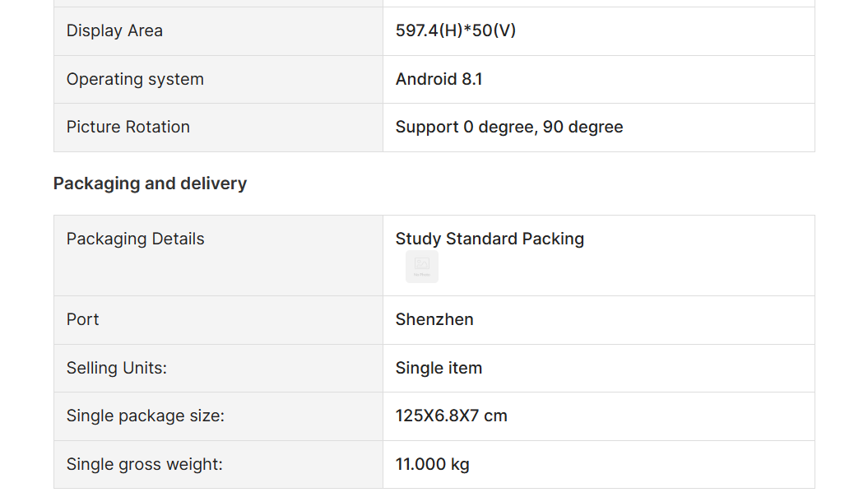The image size is (868, 497).
Task: Select the 'Port' label cell
Action: coord(83,320)
